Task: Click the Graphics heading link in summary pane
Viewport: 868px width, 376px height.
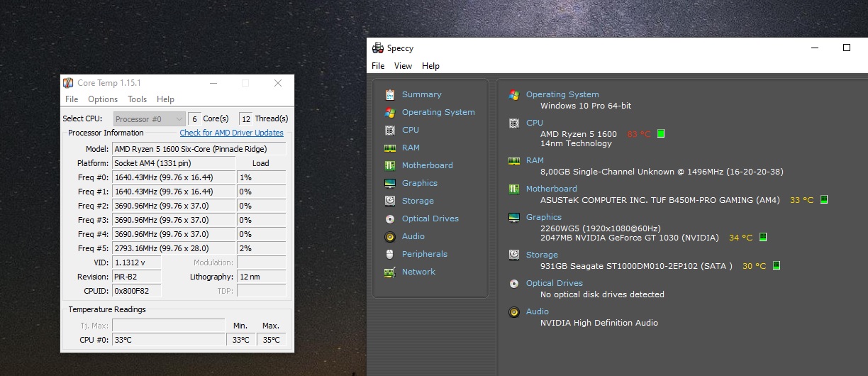Action: click(x=544, y=217)
